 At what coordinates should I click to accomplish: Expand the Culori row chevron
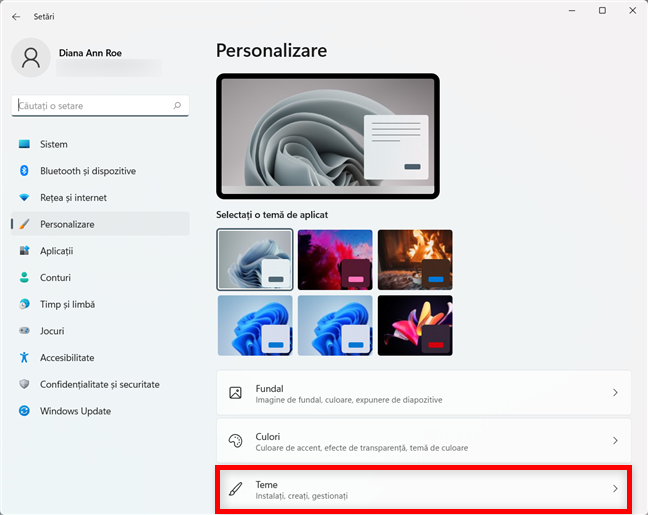(615, 441)
